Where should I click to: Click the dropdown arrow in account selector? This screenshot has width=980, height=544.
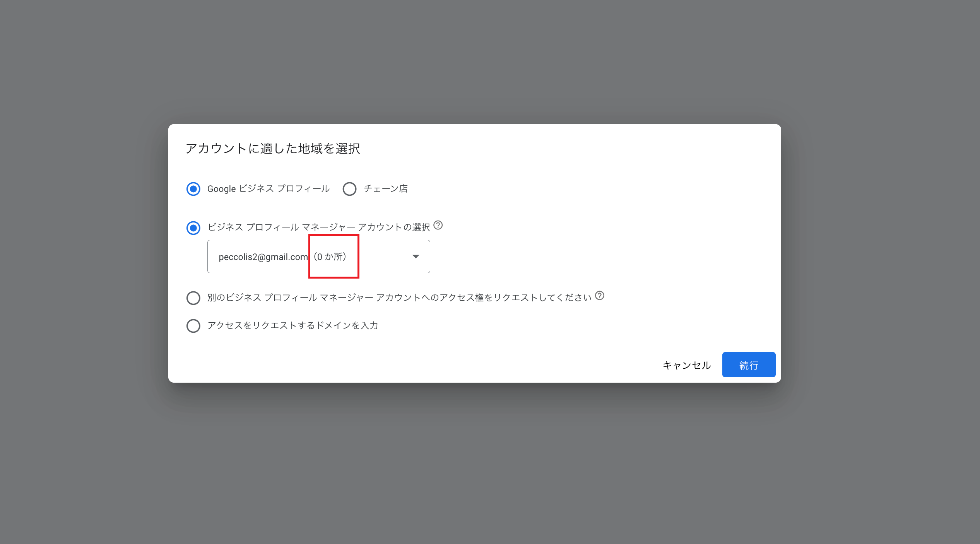(416, 257)
